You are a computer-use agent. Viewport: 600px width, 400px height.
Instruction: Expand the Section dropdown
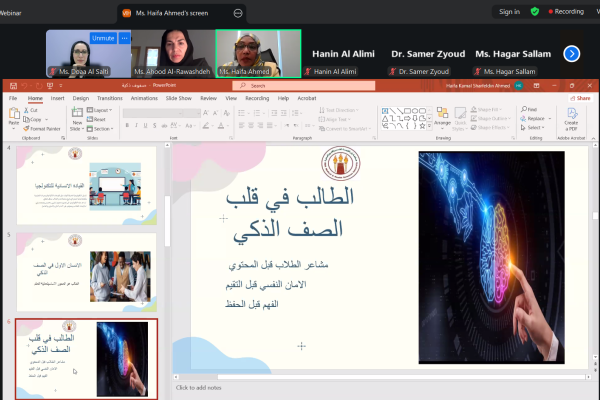tap(100, 129)
